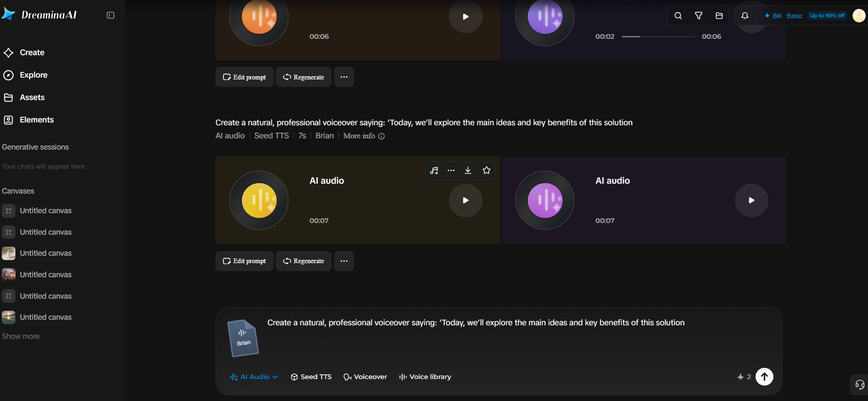Open notifications with the bell icon
This screenshot has height=401, width=868.
745,16
